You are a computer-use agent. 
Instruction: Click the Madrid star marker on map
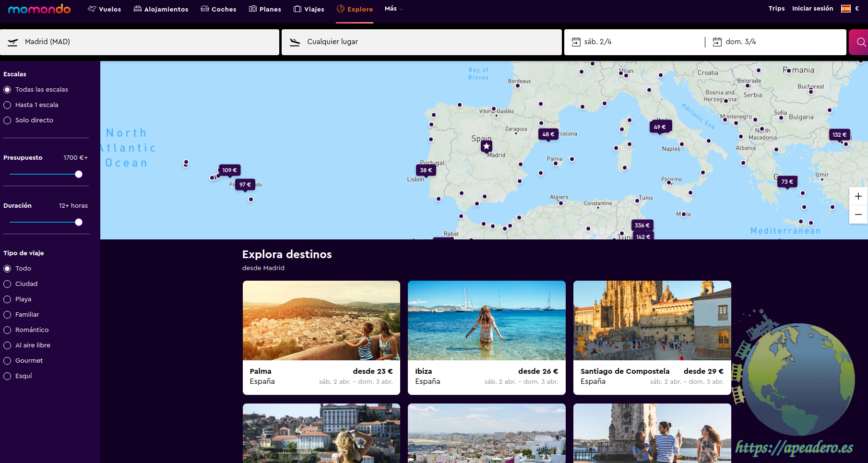tap(487, 146)
